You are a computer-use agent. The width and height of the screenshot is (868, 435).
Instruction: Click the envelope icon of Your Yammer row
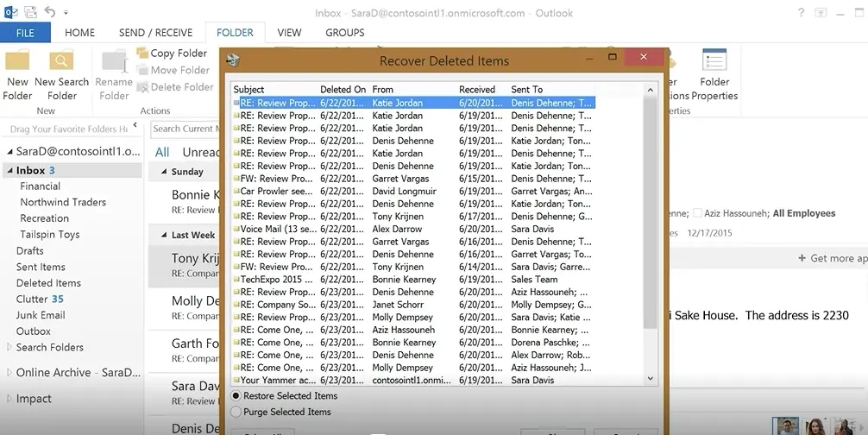click(236, 381)
